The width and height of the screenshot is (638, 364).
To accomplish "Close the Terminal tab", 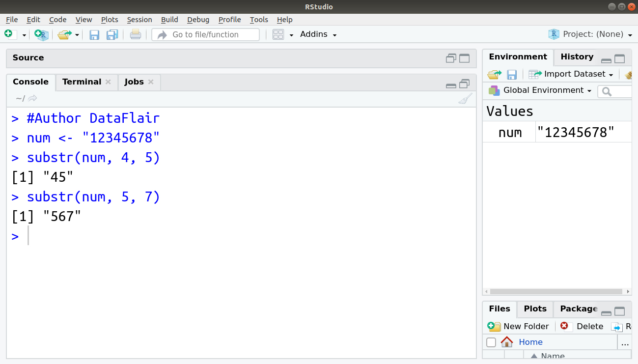I will tap(108, 82).
